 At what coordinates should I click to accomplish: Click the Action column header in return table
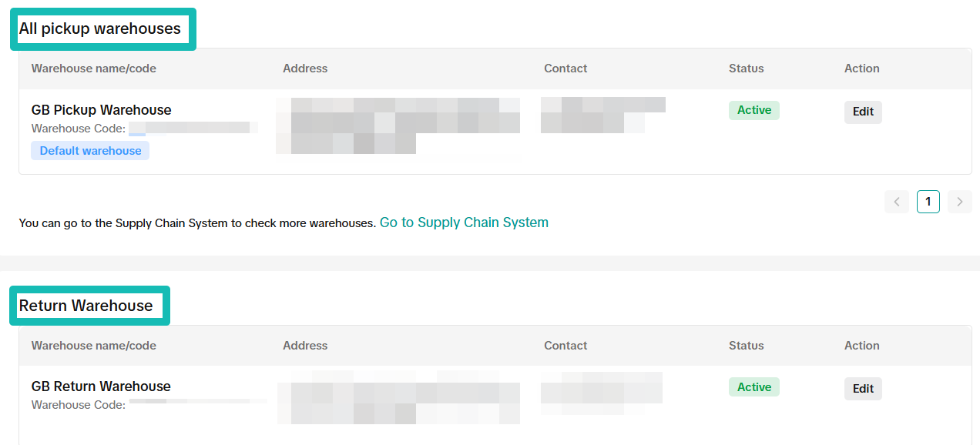[x=861, y=345]
